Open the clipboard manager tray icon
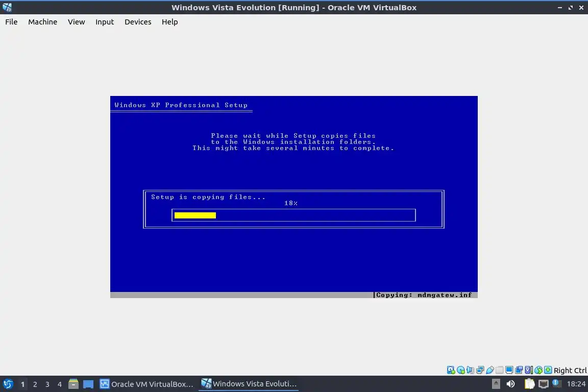The width and height of the screenshot is (588, 392). coord(529,384)
